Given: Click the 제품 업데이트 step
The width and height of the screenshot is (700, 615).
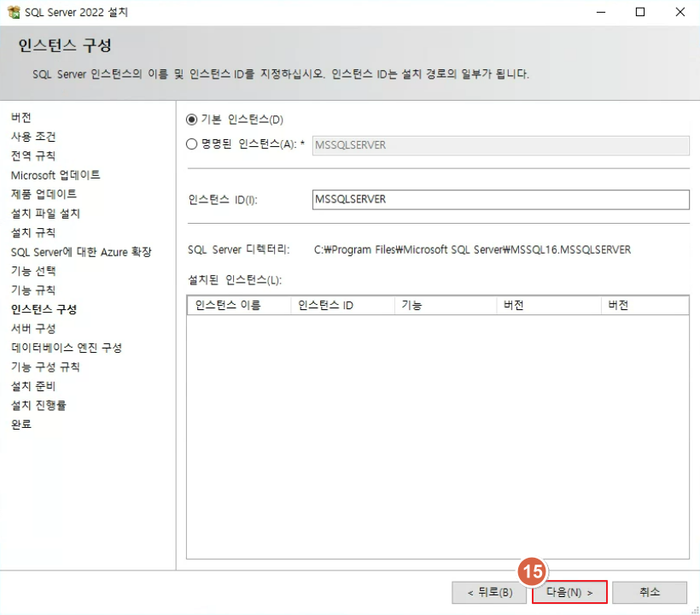Looking at the screenshot, I should click(44, 194).
